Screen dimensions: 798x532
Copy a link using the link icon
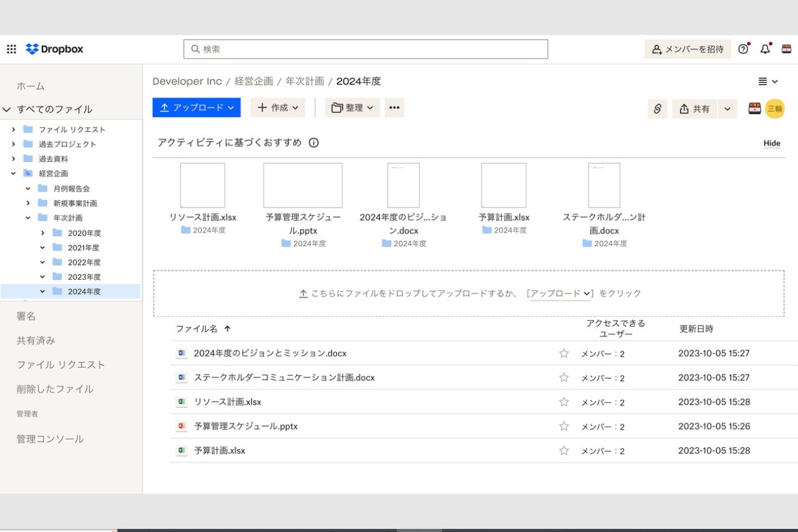pyautogui.click(x=658, y=108)
